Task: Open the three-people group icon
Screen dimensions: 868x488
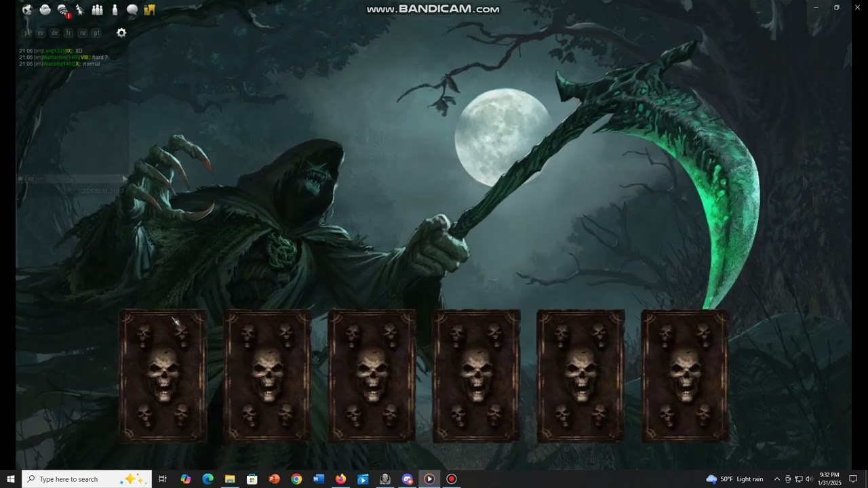Action: click(x=97, y=9)
